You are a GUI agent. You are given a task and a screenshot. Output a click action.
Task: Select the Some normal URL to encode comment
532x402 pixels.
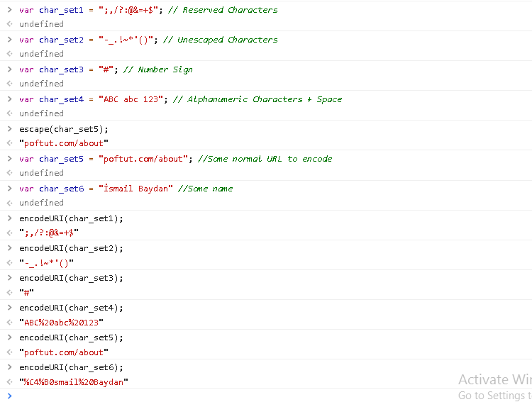click(265, 159)
